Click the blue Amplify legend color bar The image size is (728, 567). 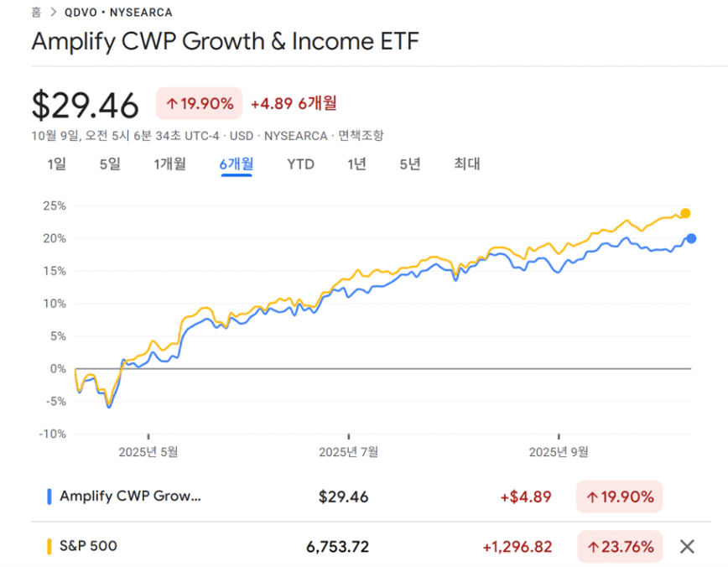tap(49, 497)
